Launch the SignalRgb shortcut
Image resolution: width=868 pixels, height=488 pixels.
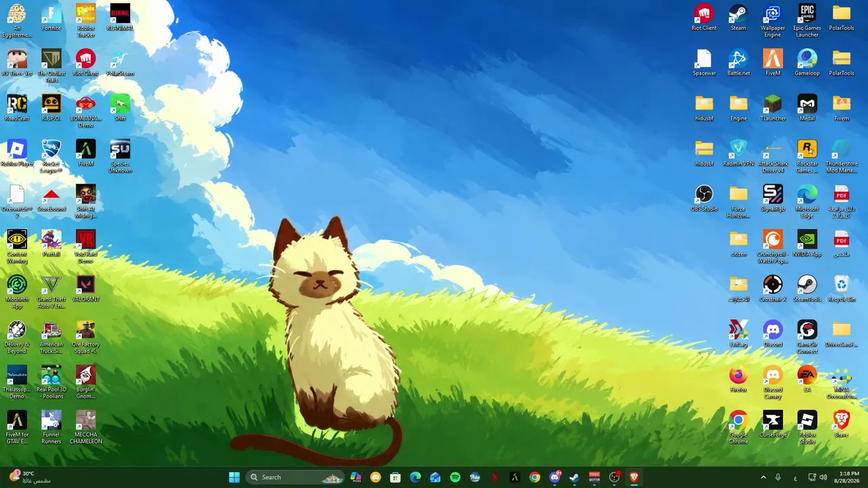pyautogui.click(x=772, y=199)
